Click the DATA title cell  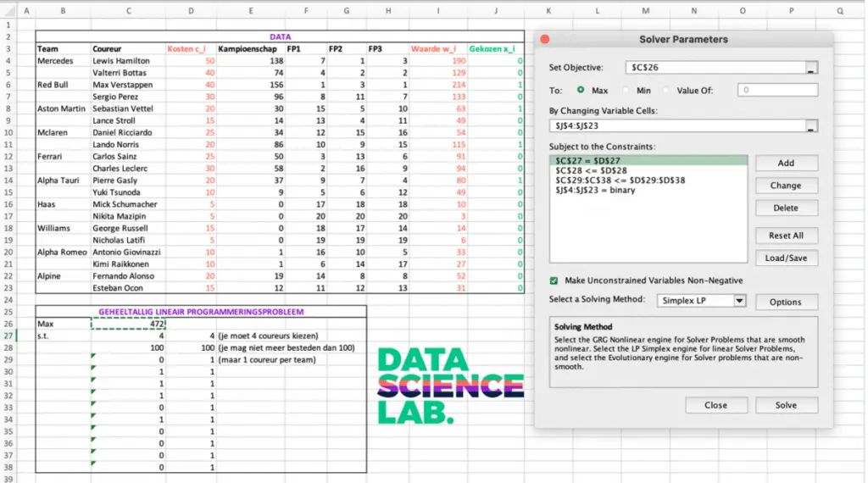[280, 36]
